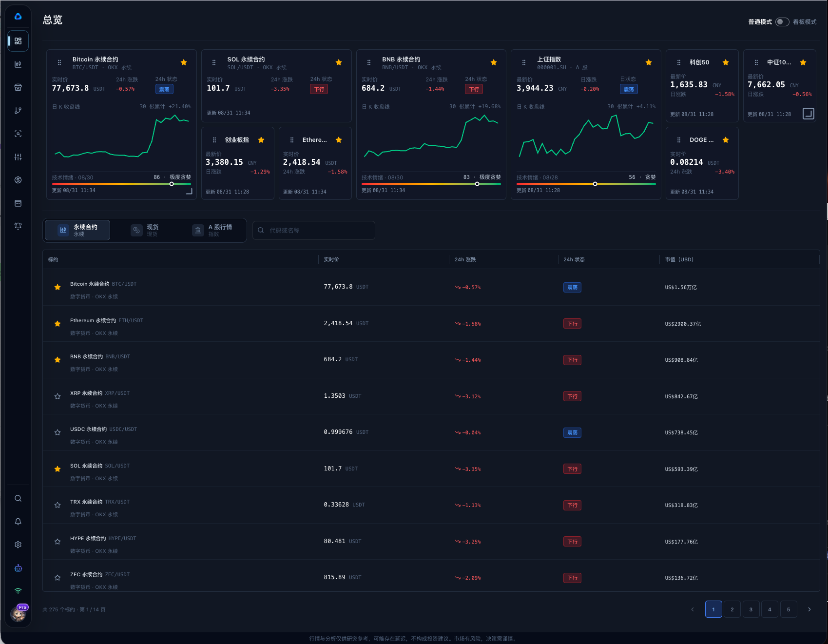Image resolution: width=828 pixels, height=644 pixels.
Task: Click the dollar coin sidebar icon
Action: point(18,180)
